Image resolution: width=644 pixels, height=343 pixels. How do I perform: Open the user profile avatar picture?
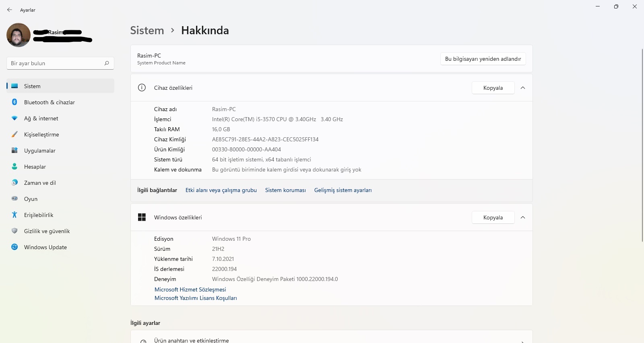pos(19,35)
